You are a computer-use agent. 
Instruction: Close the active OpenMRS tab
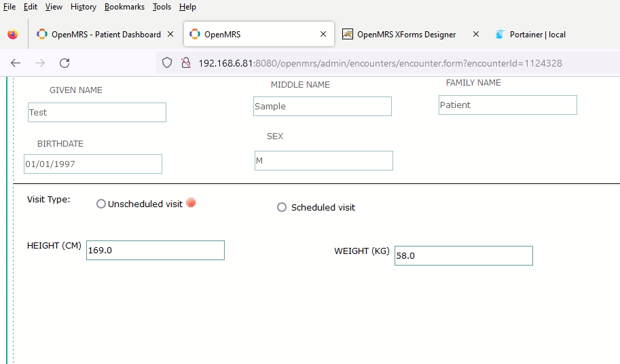coord(323,35)
